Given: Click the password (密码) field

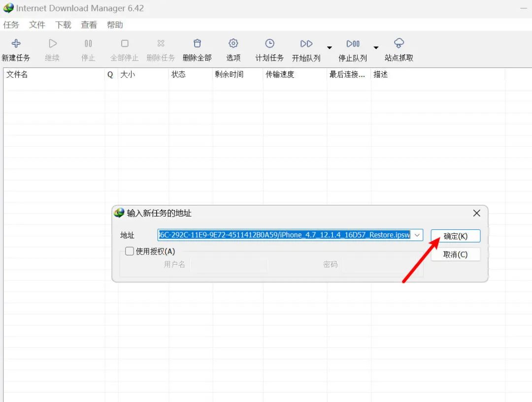Looking at the screenshot, I should [x=381, y=265].
